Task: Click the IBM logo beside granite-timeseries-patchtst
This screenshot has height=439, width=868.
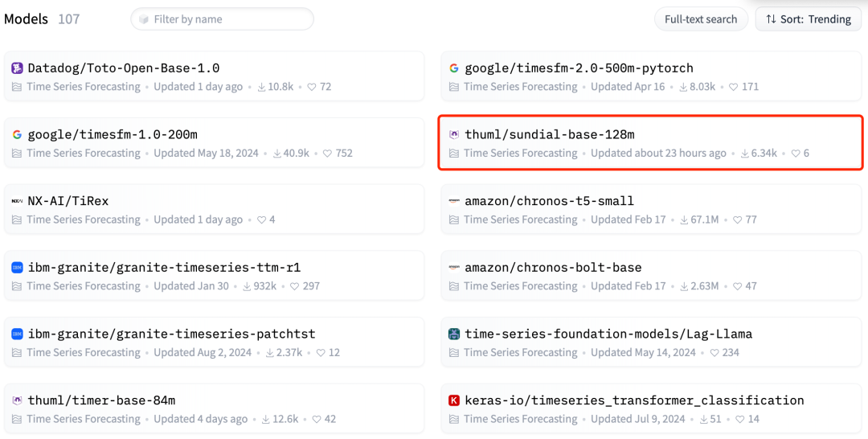Action: [x=17, y=334]
